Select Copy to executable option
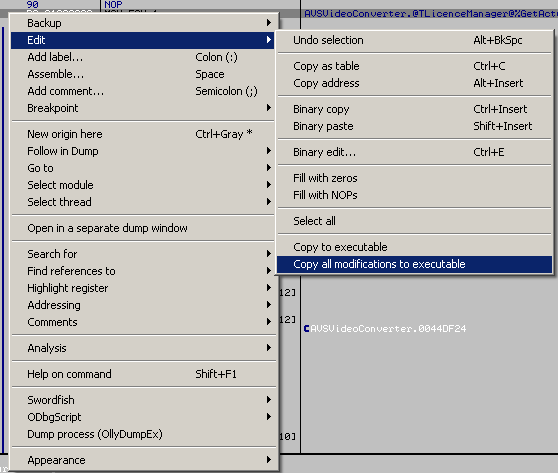The image size is (558, 473). click(414, 247)
